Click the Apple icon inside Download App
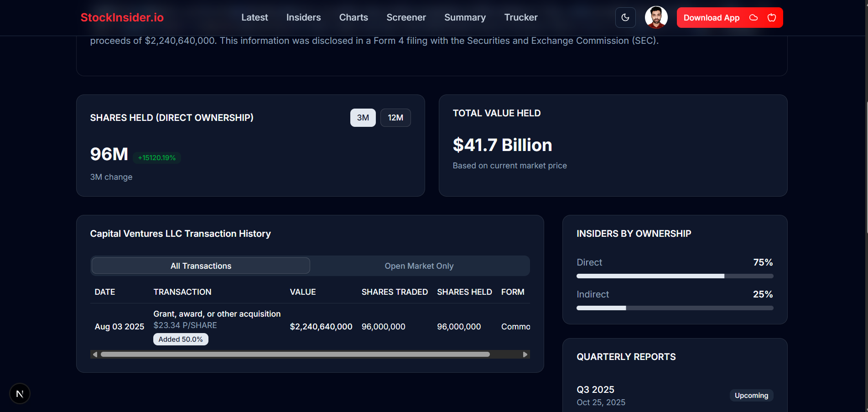The image size is (868, 412). coord(771,17)
